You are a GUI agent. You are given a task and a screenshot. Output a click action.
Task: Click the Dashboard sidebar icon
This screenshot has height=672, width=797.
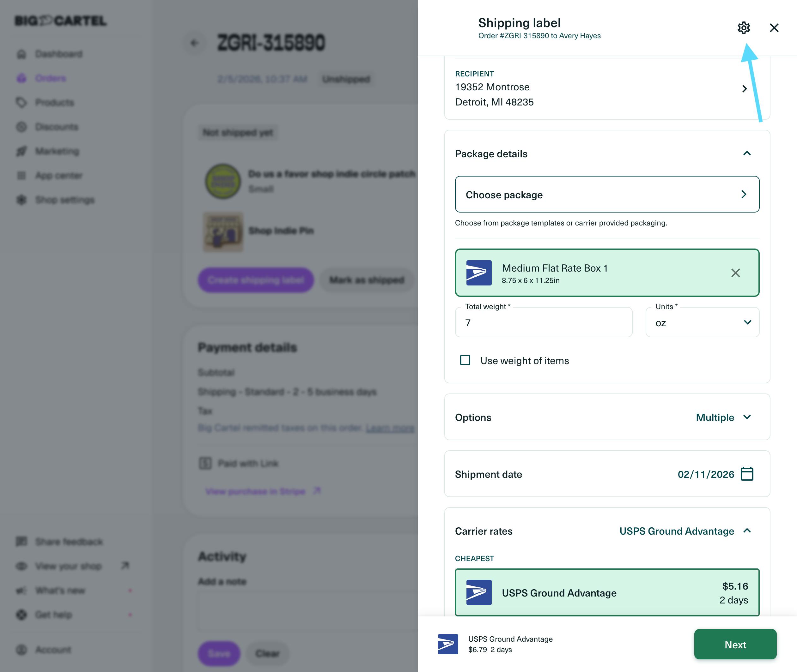22,54
